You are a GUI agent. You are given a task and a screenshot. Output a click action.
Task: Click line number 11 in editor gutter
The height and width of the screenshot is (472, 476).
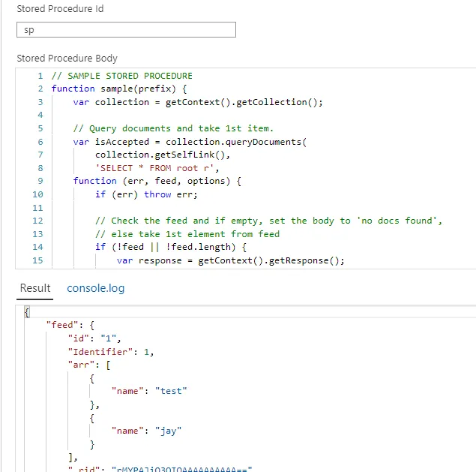37,208
